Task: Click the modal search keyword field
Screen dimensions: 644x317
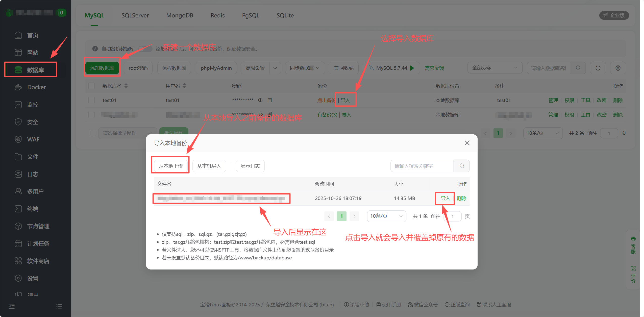Action: click(x=422, y=166)
